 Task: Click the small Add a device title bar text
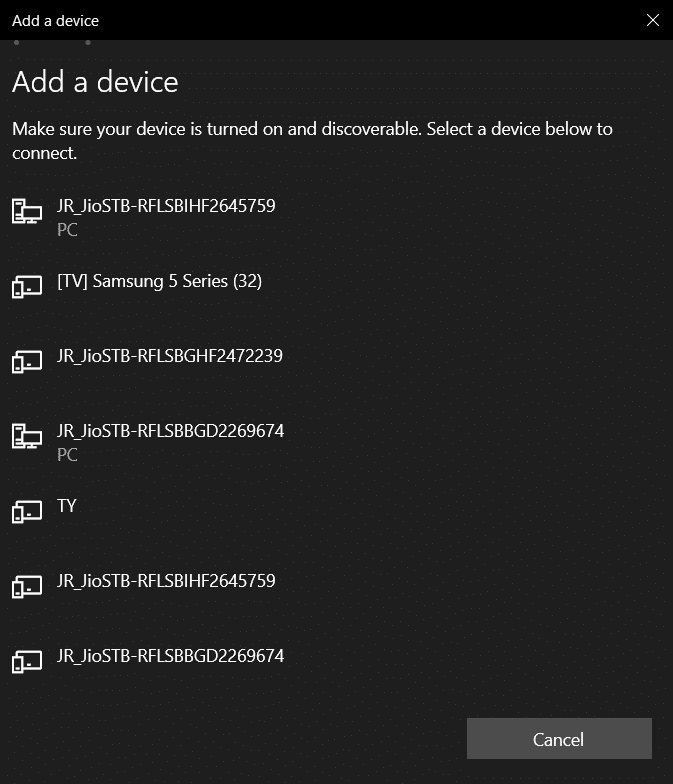[x=56, y=20]
